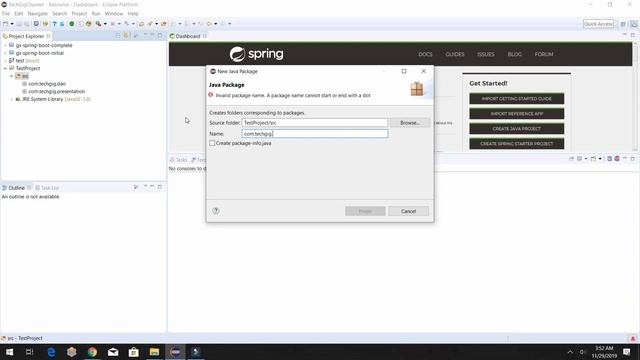Open GUIDES link in Spring Dashboard

tap(455, 54)
